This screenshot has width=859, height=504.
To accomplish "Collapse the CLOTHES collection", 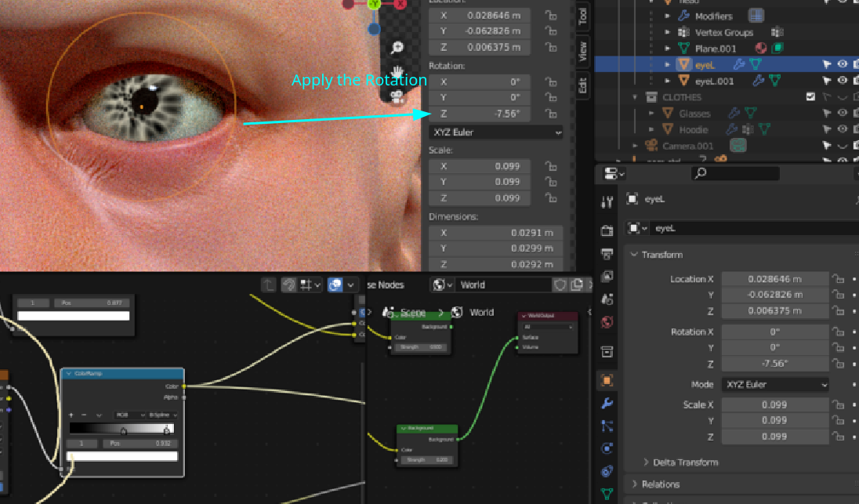I will [x=635, y=97].
